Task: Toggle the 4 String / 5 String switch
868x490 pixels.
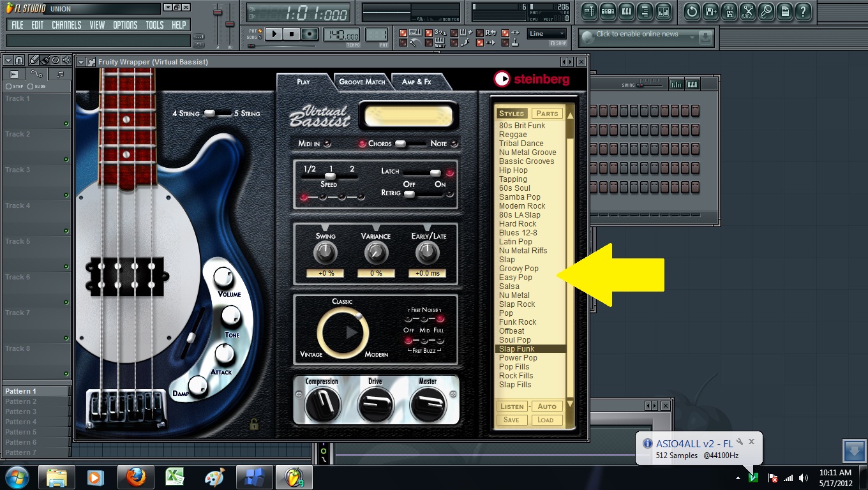Action: [218, 113]
